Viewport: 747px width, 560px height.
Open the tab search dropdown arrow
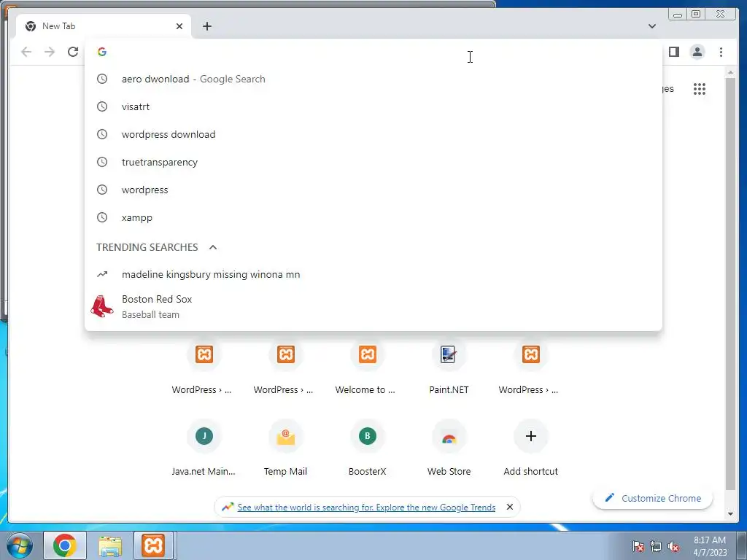click(x=651, y=26)
